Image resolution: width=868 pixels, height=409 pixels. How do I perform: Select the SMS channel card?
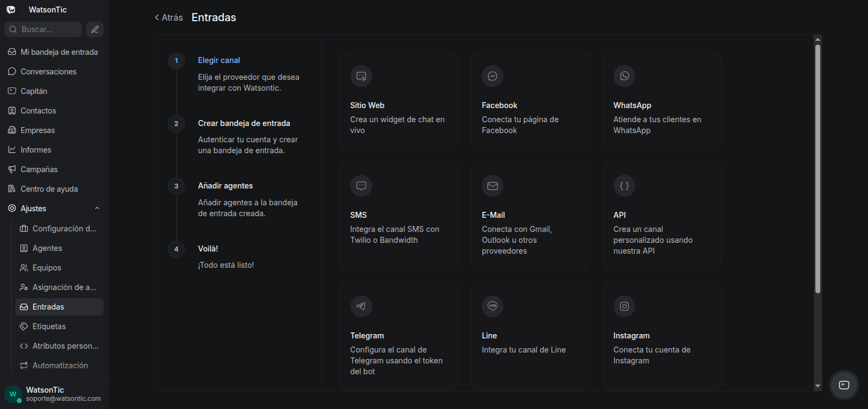point(399,216)
